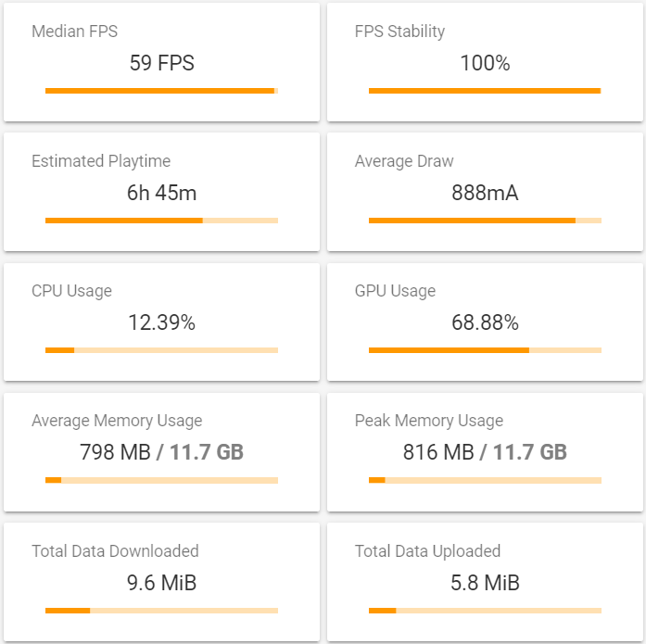Viewport: 646px width, 644px height.
Task: Click the CPU Usage progress bar
Action: click(x=161, y=350)
